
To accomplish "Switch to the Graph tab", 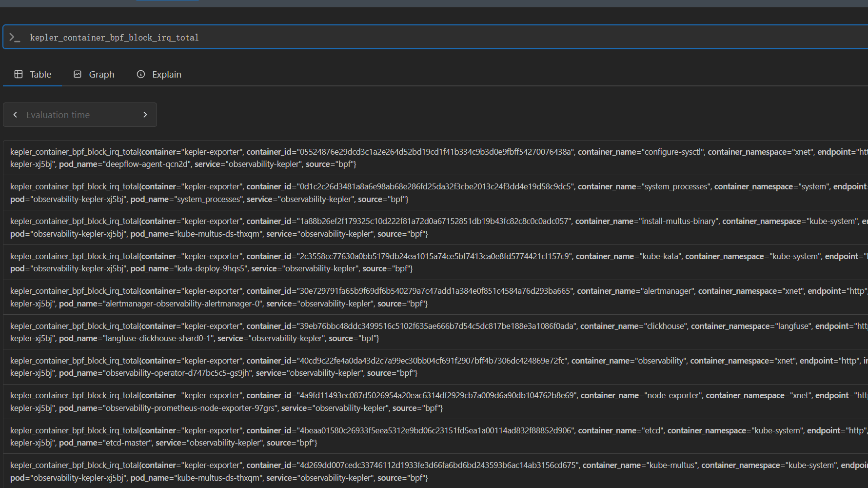I will pos(94,74).
